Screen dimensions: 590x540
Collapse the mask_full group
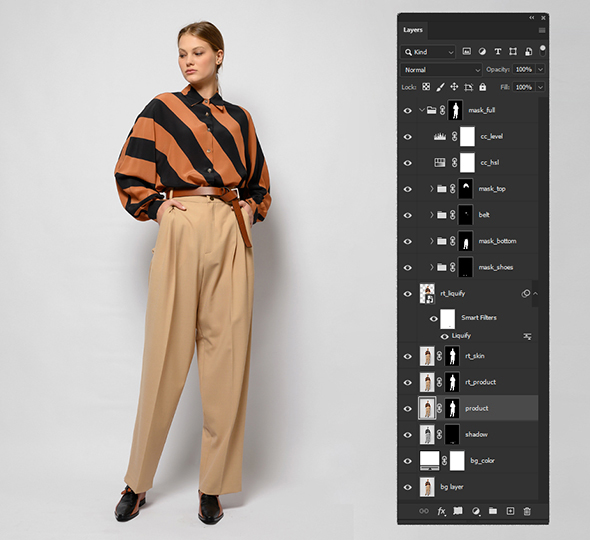[x=421, y=110]
